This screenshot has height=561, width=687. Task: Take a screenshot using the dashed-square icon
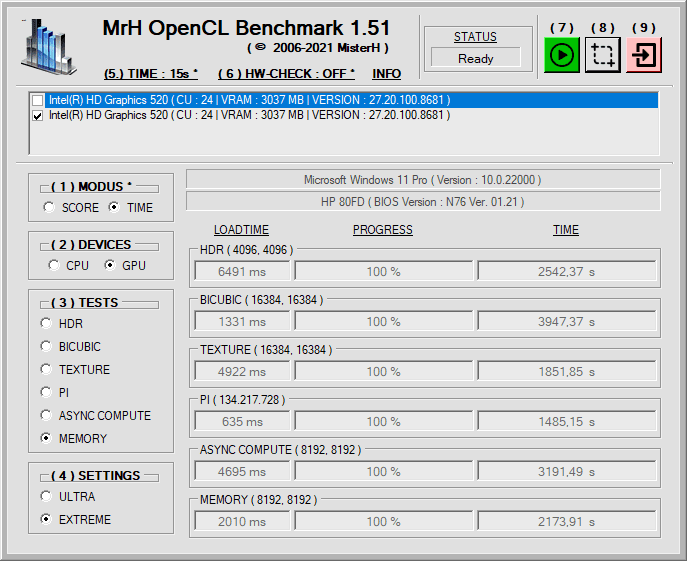point(603,55)
